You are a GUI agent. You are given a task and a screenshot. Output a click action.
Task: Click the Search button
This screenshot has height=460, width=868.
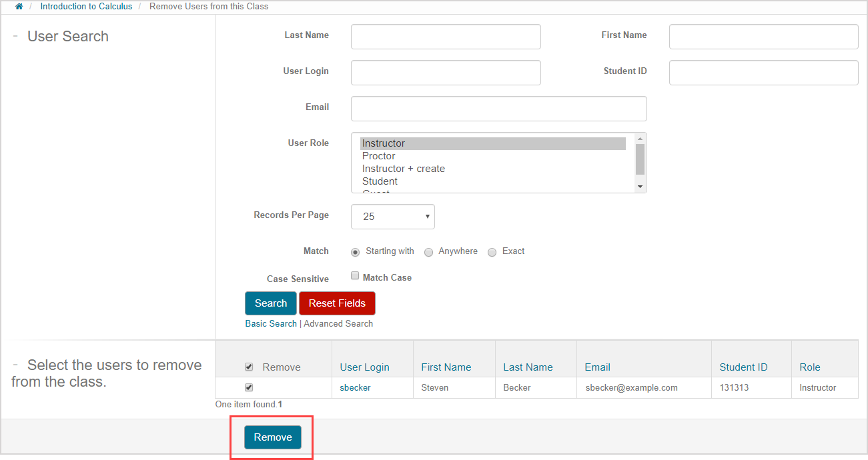tap(270, 303)
